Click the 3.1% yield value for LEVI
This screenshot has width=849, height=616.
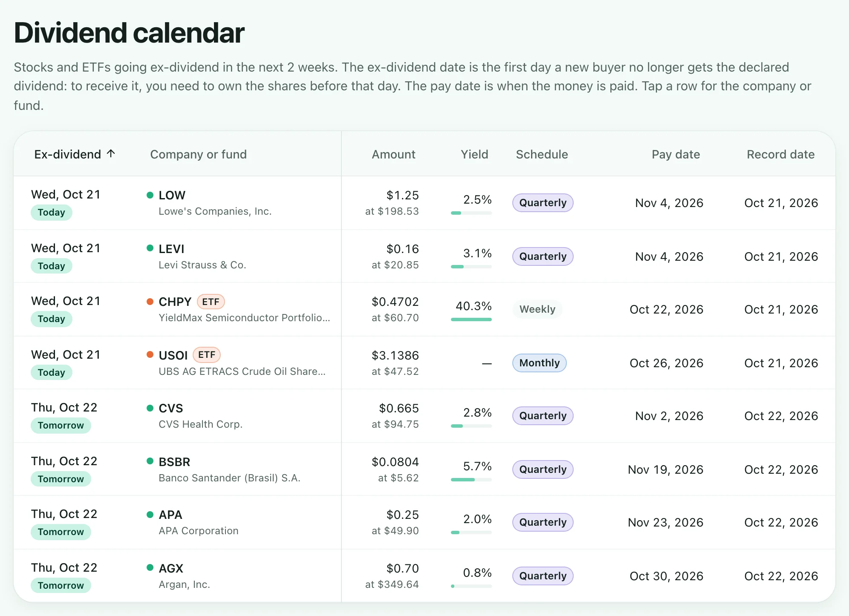477,253
